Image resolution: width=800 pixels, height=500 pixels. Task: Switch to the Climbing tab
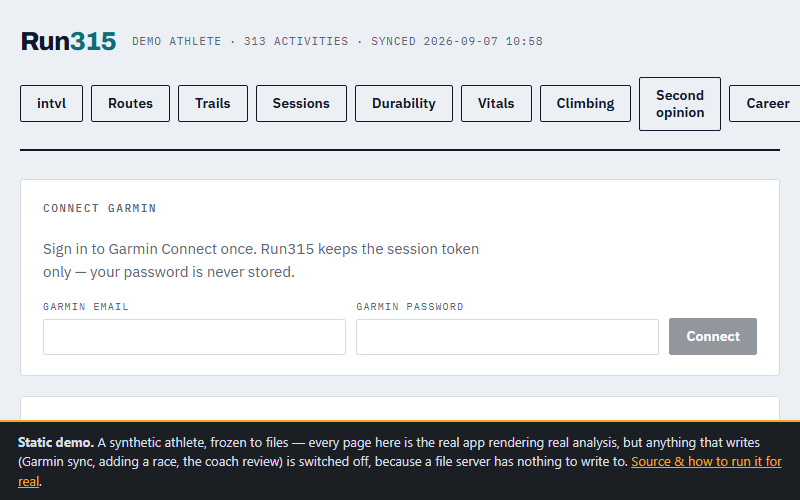[585, 104]
